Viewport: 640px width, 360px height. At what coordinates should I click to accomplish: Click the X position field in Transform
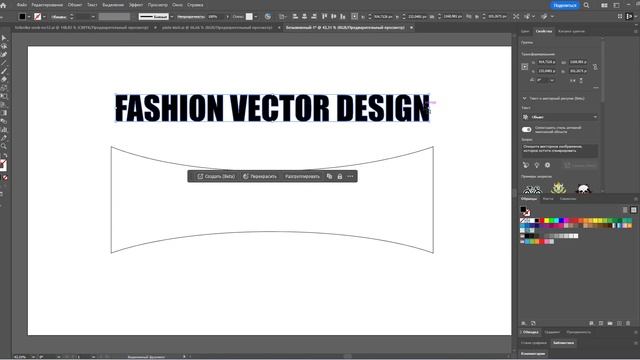pos(546,62)
